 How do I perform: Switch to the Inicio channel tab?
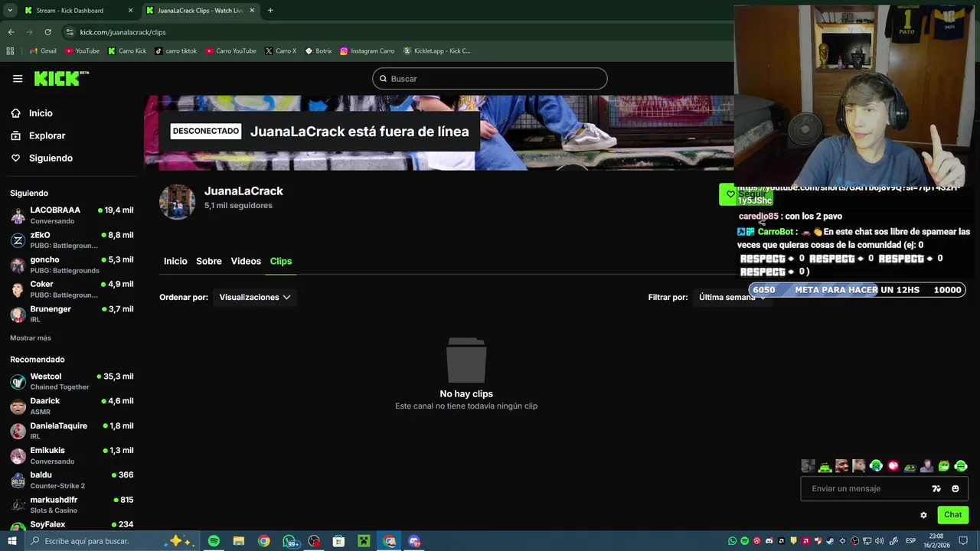(x=175, y=261)
